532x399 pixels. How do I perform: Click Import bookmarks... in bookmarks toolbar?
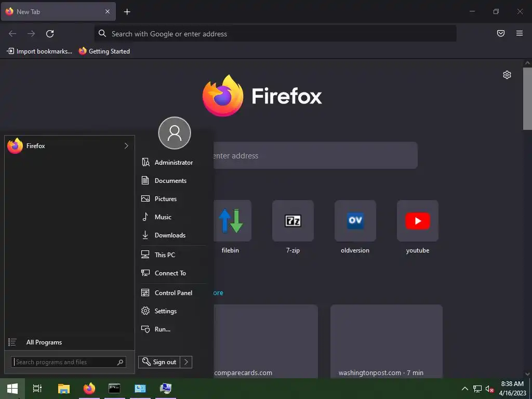point(39,51)
